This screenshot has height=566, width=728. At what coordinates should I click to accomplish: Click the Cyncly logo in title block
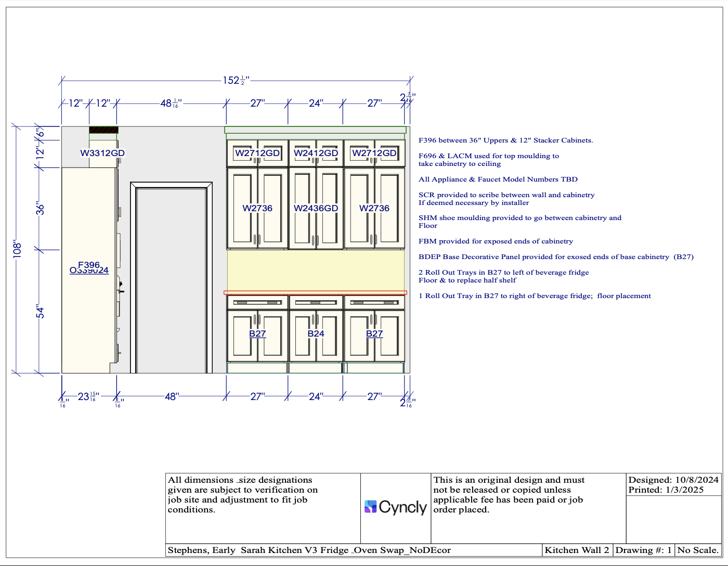point(396,507)
